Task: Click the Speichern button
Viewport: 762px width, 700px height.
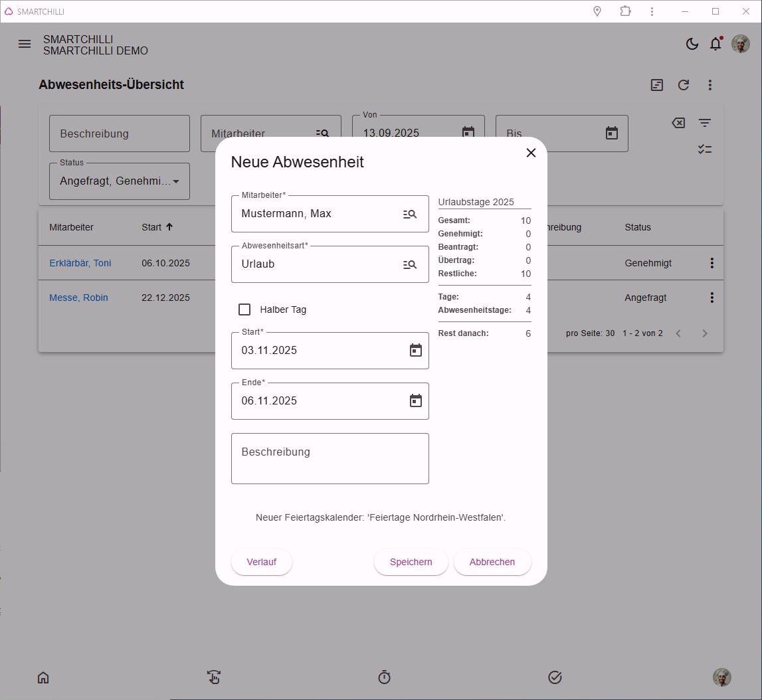Action: [x=411, y=562]
